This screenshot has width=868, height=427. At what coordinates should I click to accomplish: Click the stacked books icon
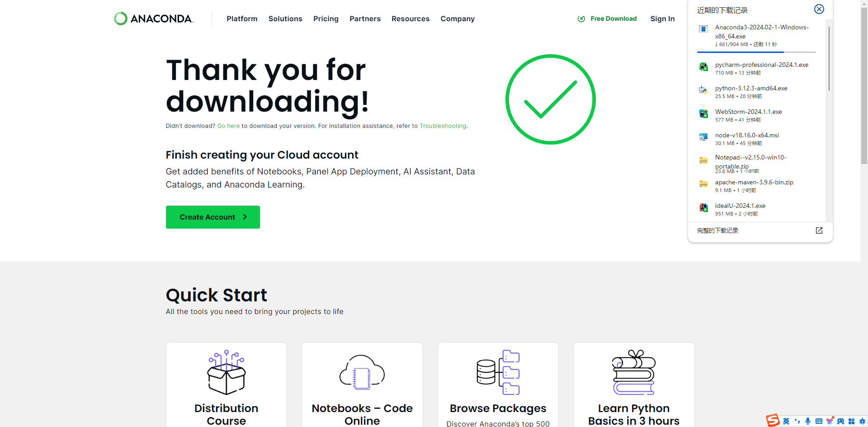click(x=634, y=372)
